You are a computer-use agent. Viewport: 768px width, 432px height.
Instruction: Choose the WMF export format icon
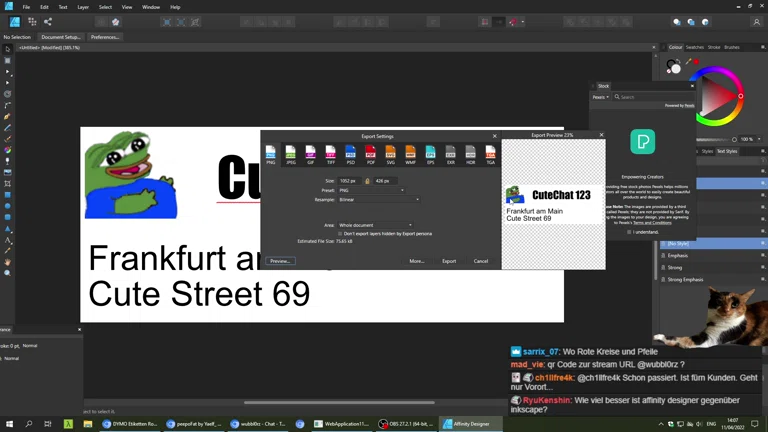(x=410, y=155)
